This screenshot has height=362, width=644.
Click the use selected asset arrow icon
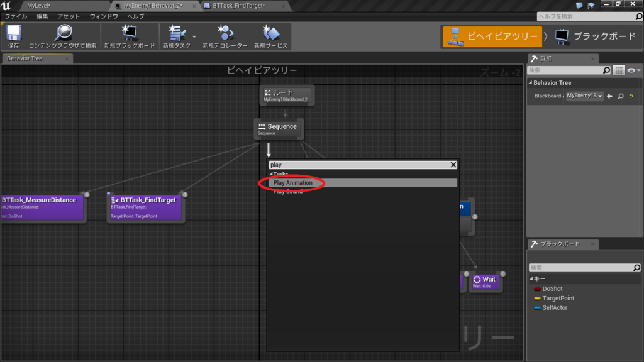(x=609, y=96)
